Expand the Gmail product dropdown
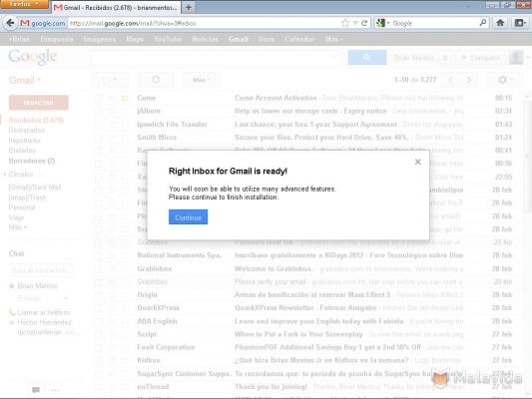Screen dimensions: 532x399 [25, 81]
